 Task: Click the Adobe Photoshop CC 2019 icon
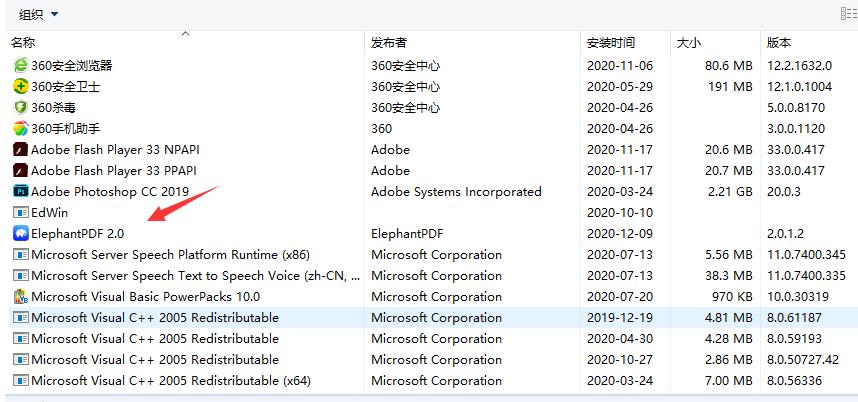(20, 191)
